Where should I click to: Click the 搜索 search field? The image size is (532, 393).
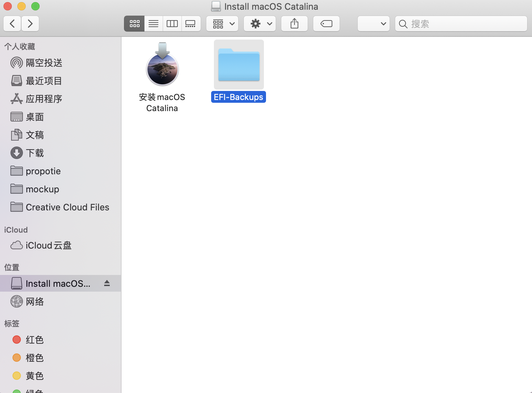[x=461, y=24]
